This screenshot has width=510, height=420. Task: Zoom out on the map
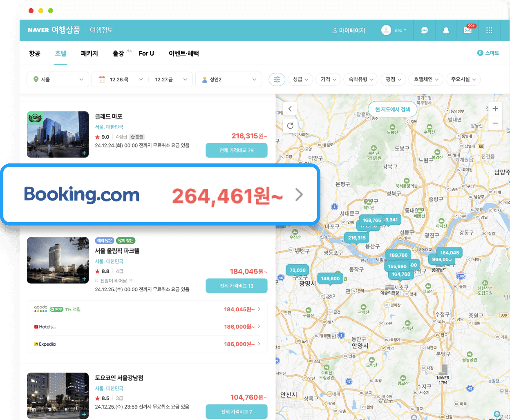pyautogui.click(x=495, y=123)
